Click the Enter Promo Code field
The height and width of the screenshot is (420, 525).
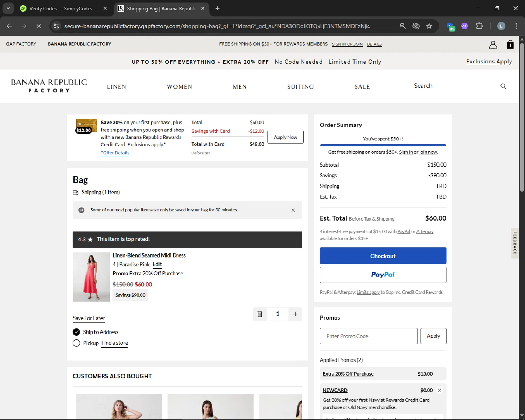[369, 336]
